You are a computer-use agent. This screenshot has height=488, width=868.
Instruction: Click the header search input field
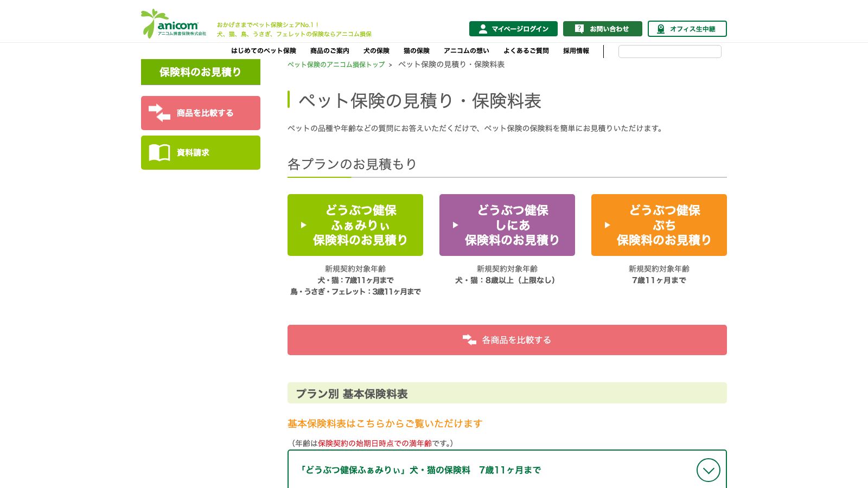tap(670, 52)
